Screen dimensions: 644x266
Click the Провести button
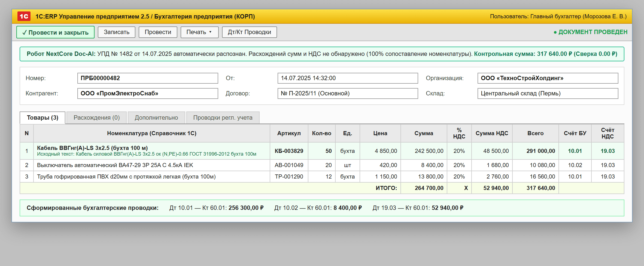(158, 32)
